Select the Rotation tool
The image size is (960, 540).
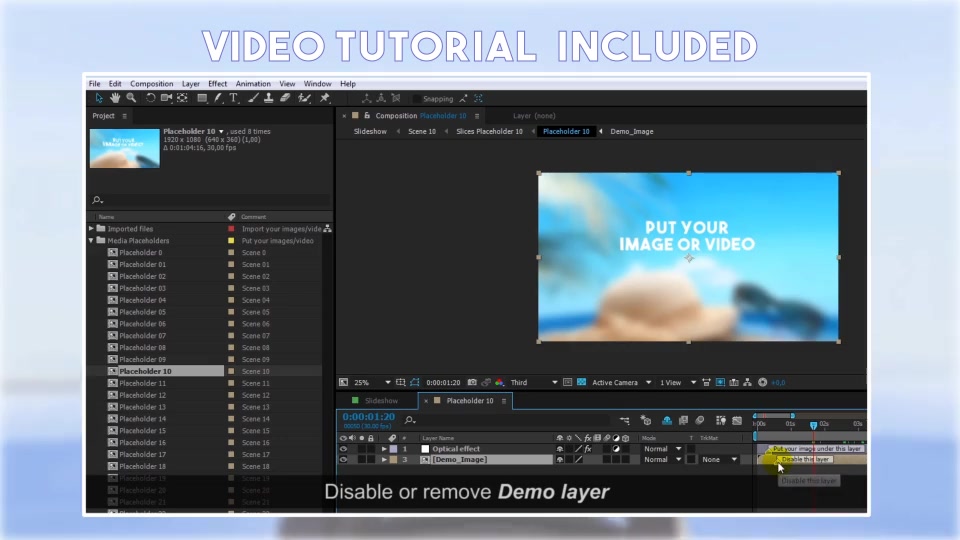(x=150, y=98)
